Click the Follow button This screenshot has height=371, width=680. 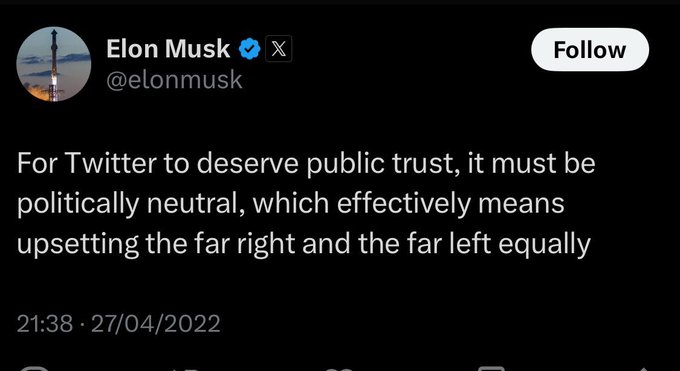click(x=590, y=49)
